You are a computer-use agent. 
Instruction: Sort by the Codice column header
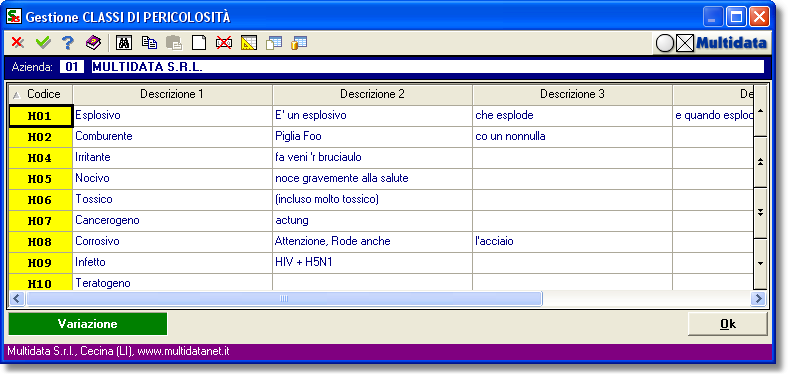pyautogui.click(x=41, y=95)
